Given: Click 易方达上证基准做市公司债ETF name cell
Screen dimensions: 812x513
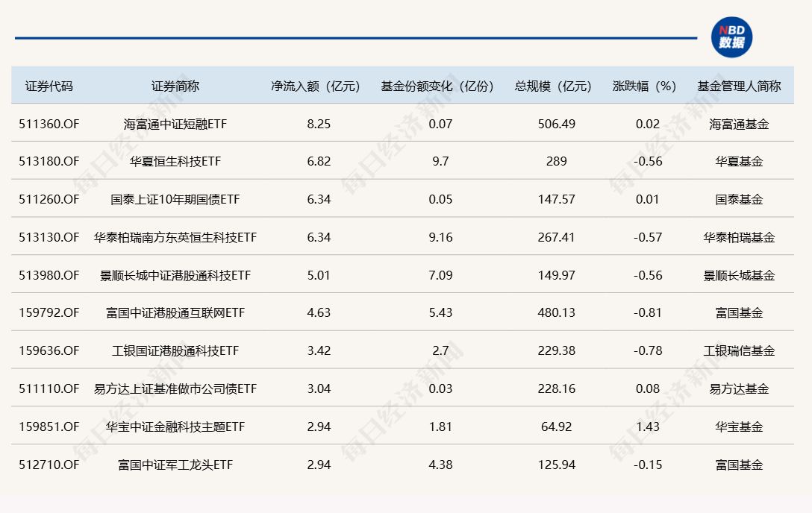Looking at the screenshot, I should [x=175, y=388].
